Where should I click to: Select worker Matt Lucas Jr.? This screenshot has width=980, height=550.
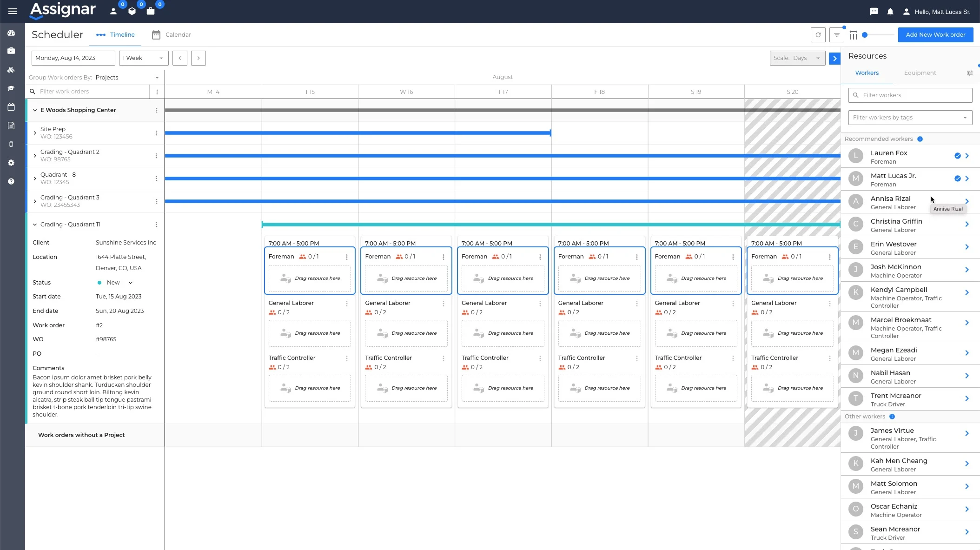[910, 179]
